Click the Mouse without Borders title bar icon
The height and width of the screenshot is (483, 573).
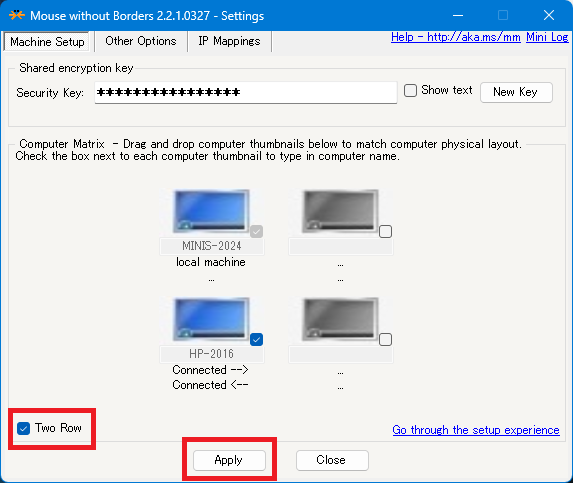(17, 15)
